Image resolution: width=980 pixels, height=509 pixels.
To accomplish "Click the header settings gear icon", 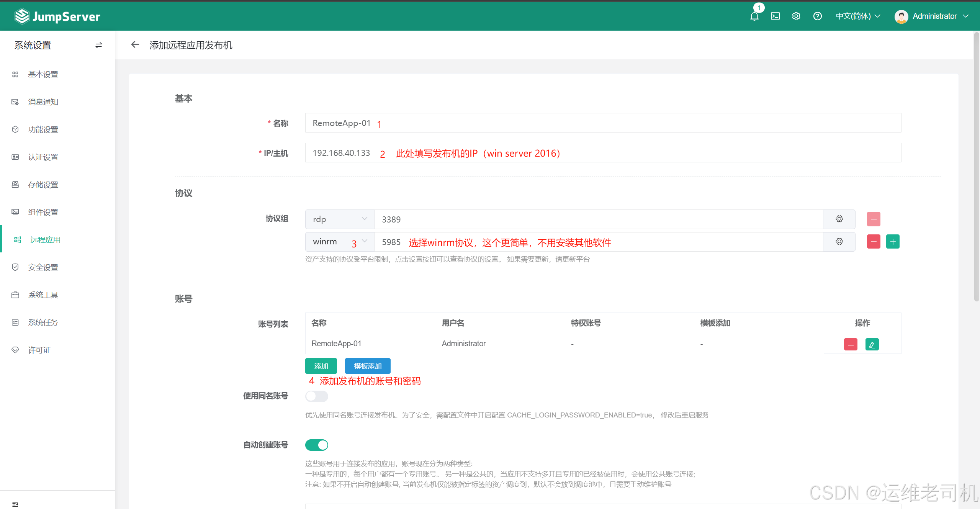I will tap(796, 16).
